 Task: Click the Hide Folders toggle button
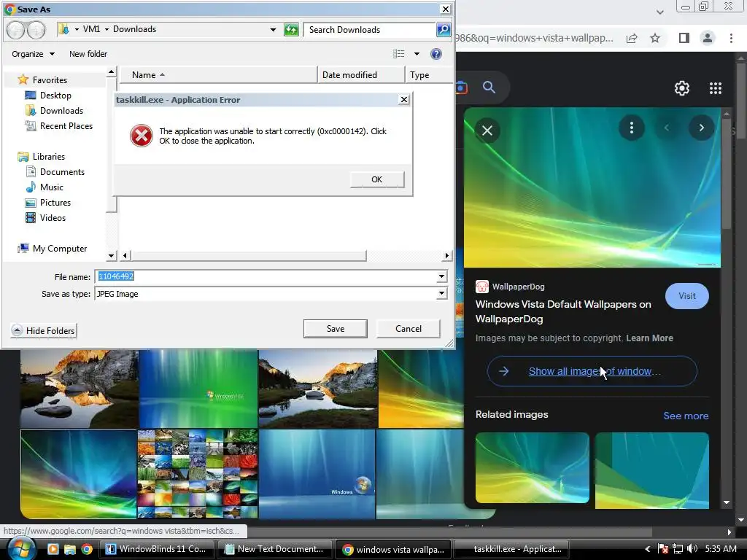(44, 330)
